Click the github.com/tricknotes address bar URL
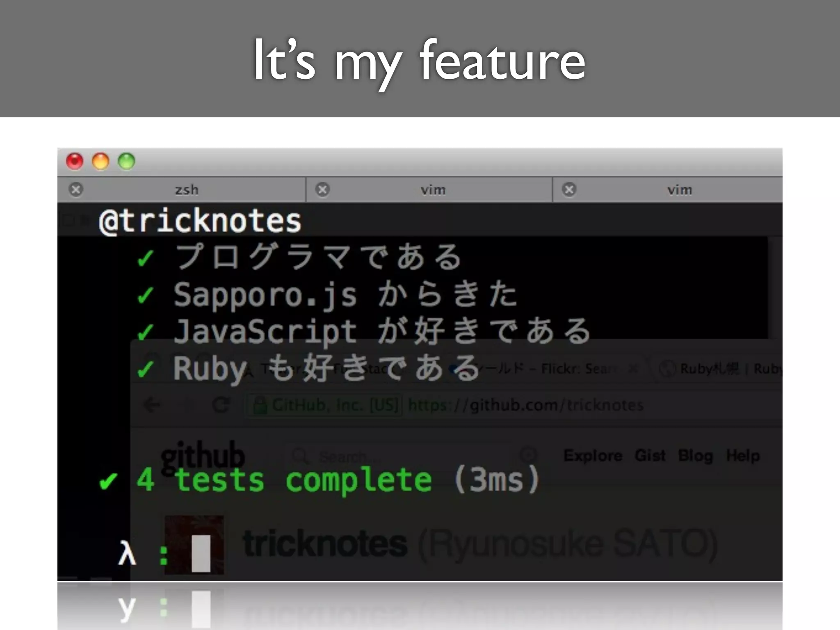Screen dimensions: 840x630 pos(526,405)
